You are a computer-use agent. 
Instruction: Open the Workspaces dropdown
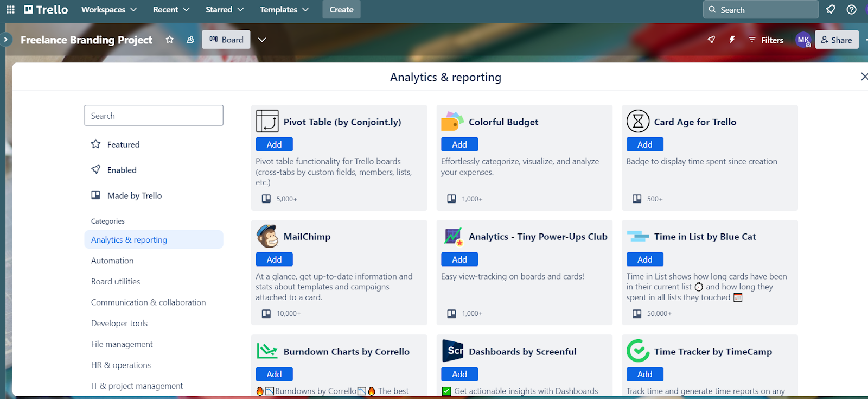(x=108, y=9)
